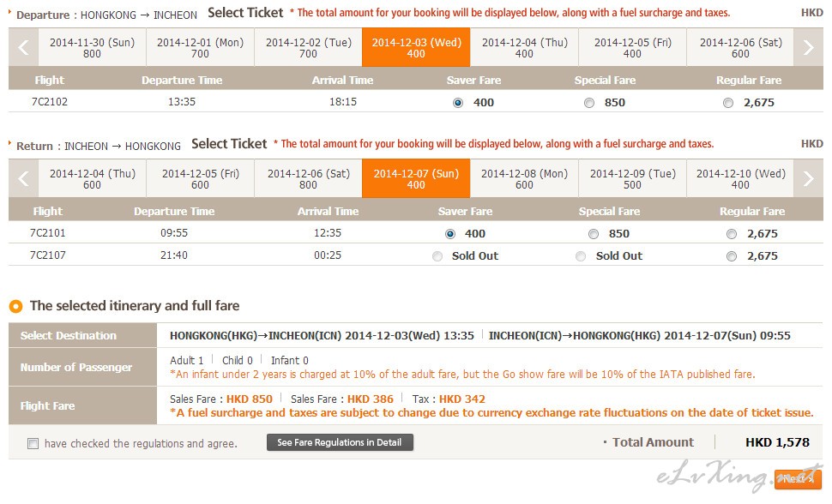Image resolution: width=832 pixels, height=504 pixels.
Task: Select departure Regular Fare 2,675 radio button
Action: (728, 103)
